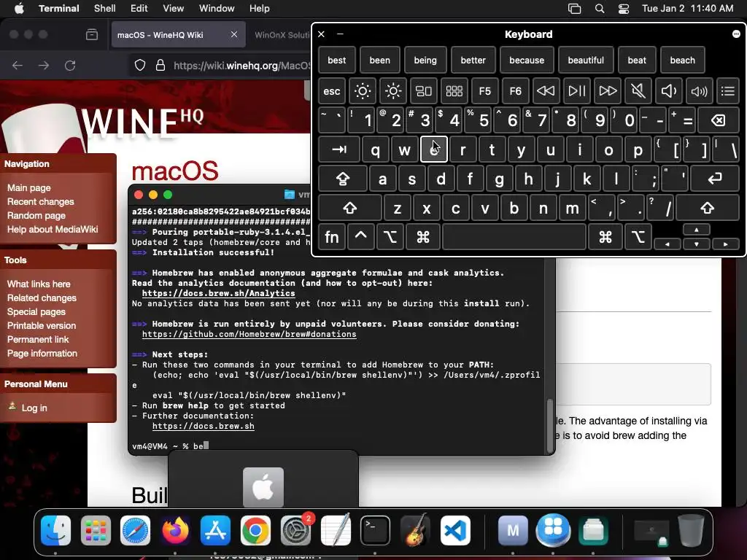Tap the rewind media key

point(546,90)
